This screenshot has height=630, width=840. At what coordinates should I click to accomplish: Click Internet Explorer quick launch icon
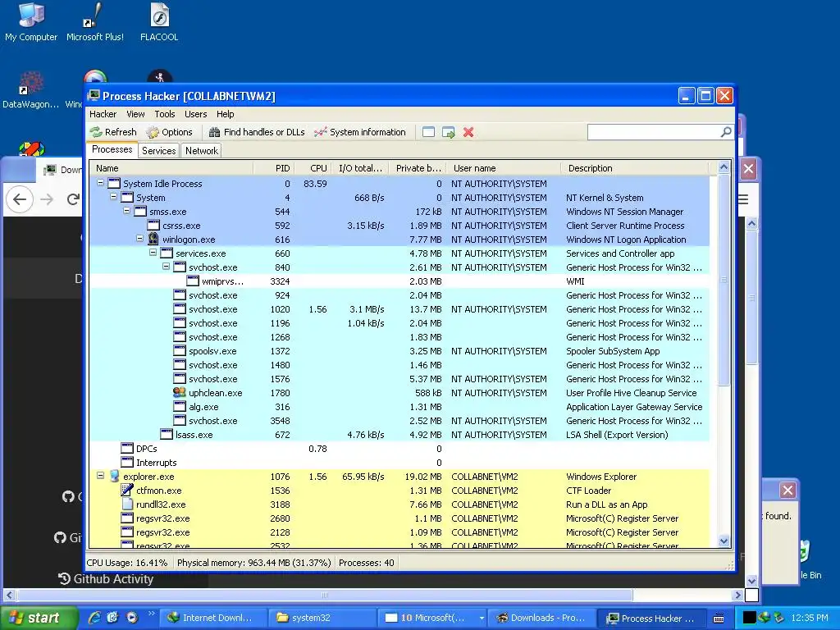(94, 618)
